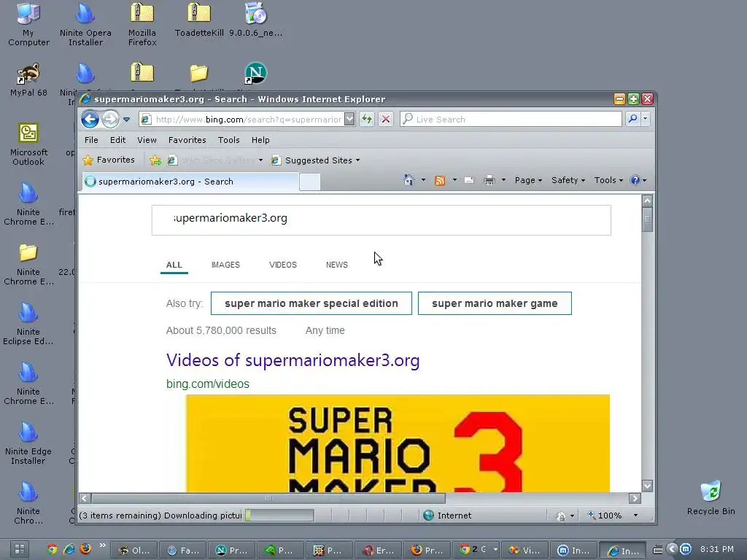Open the File menu
Image resolution: width=747 pixels, height=560 pixels.
click(91, 140)
